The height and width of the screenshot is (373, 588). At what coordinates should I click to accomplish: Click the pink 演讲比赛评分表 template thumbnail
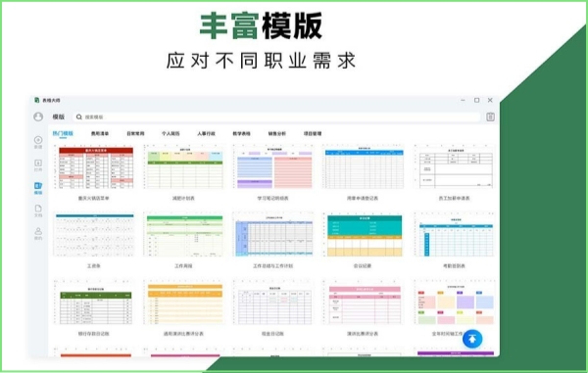(x=363, y=303)
